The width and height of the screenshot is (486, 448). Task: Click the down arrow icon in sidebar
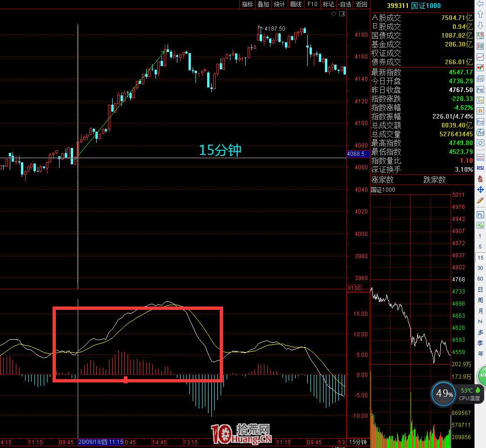[480, 25]
